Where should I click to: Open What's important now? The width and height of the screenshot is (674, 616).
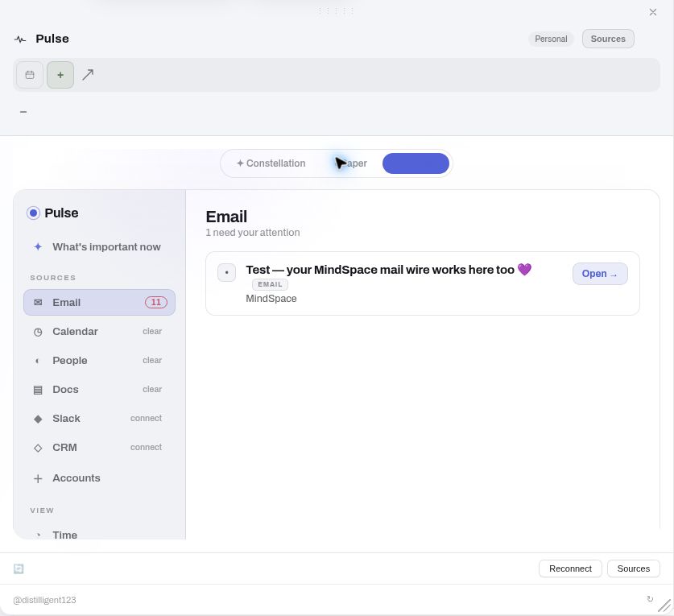coord(99,246)
